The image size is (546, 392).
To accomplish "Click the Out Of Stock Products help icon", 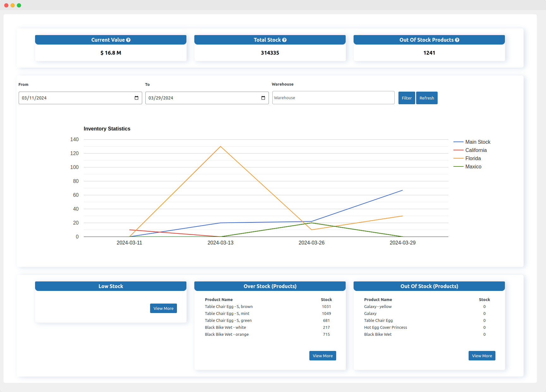I will tap(457, 40).
